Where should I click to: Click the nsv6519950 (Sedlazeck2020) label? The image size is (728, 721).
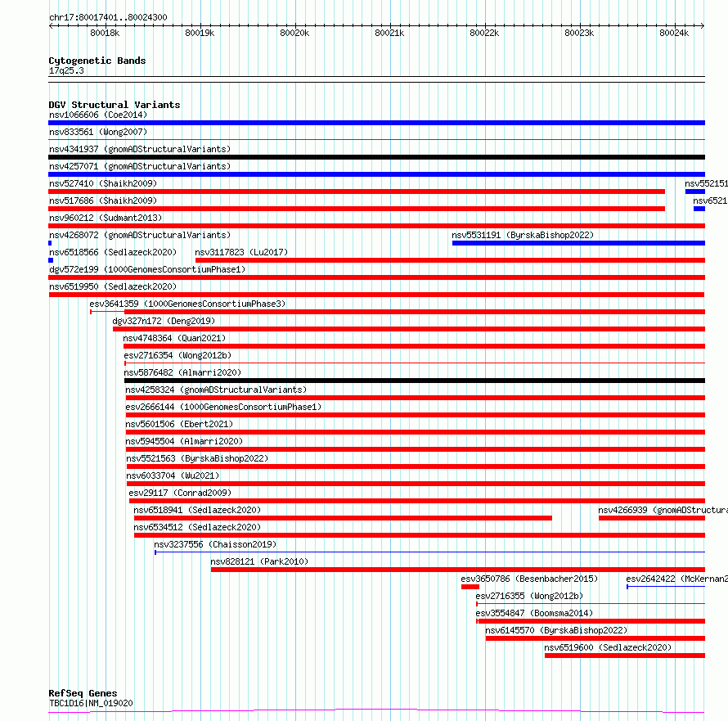tap(113, 286)
